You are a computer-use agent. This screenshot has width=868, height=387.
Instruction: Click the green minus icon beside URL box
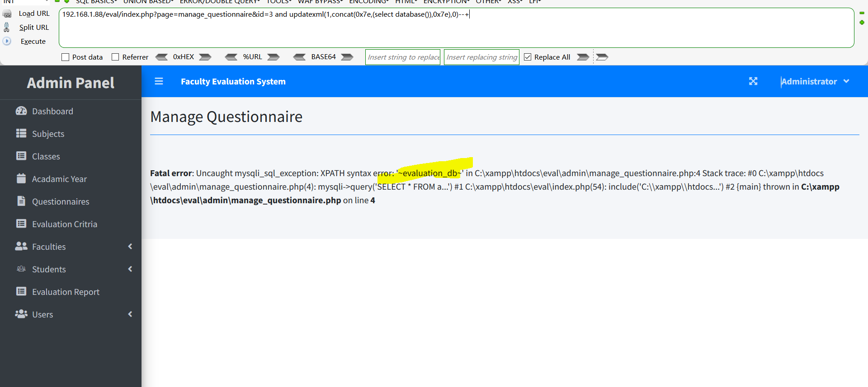[862, 13]
